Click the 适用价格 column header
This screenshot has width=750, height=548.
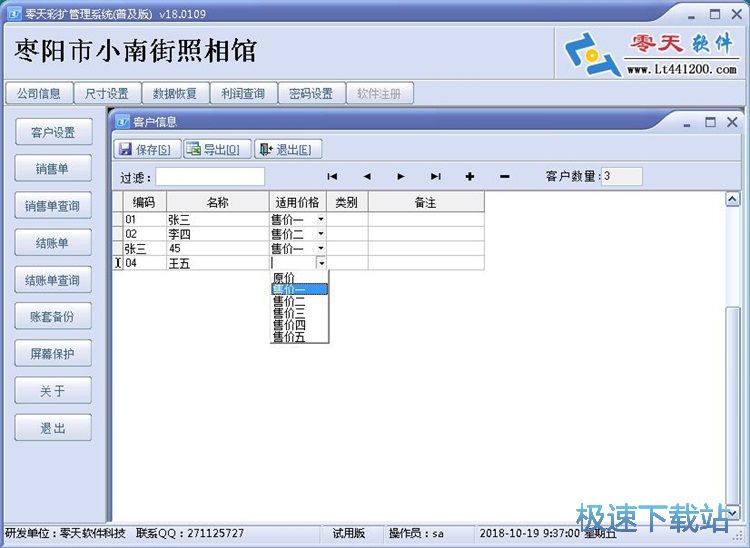coord(298,202)
